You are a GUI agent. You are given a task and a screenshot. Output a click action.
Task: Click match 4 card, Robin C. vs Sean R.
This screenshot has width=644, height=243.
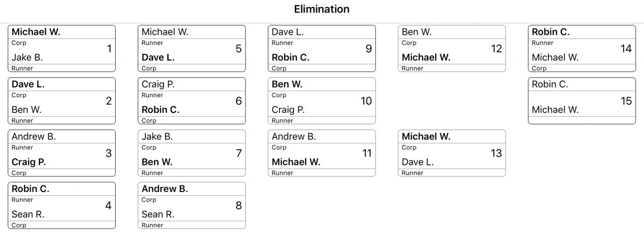click(61, 206)
